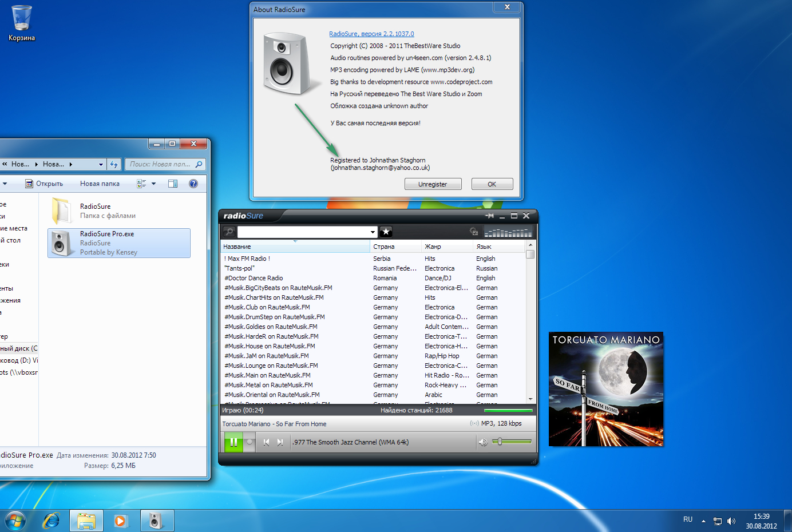Maximize the RadioSure player window
This screenshot has width=792, height=532.
point(514,216)
